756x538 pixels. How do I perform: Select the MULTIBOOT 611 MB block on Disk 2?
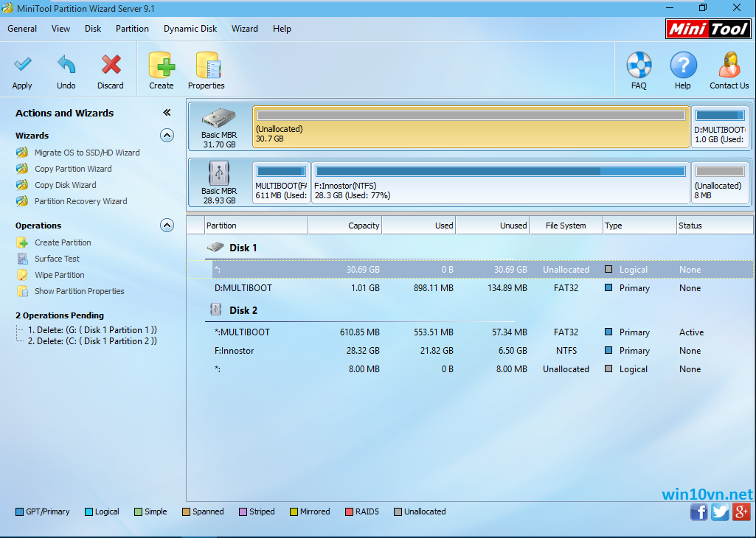pyautogui.click(x=281, y=183)
